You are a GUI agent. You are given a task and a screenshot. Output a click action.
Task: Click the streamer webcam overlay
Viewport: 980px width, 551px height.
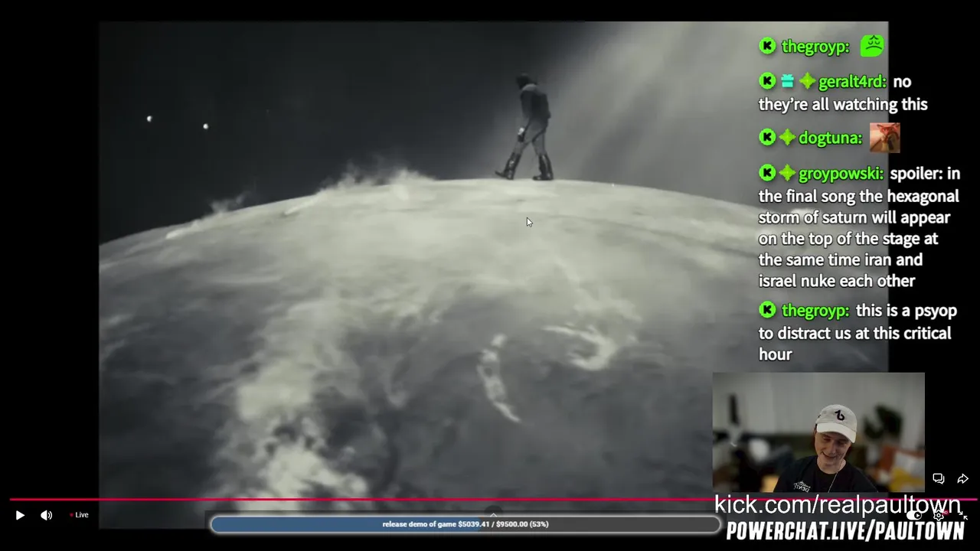(x=818, y=432)
